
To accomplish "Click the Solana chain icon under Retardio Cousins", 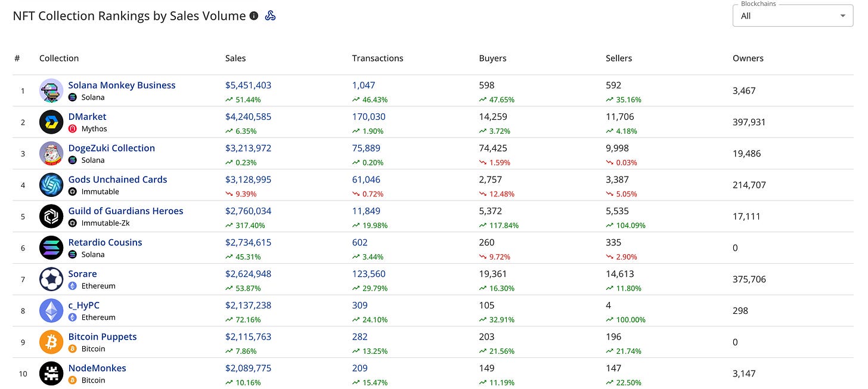I will coord(73,254).
